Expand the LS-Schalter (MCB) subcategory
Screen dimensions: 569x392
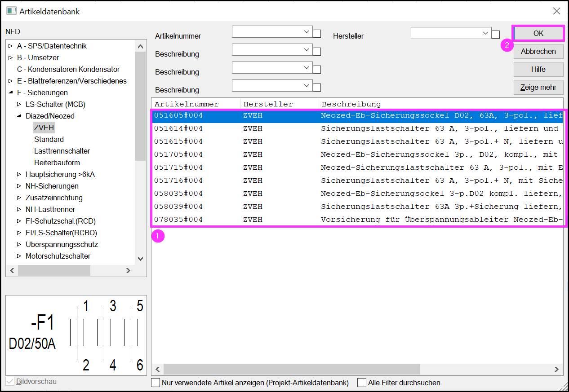tap(19, 104)
